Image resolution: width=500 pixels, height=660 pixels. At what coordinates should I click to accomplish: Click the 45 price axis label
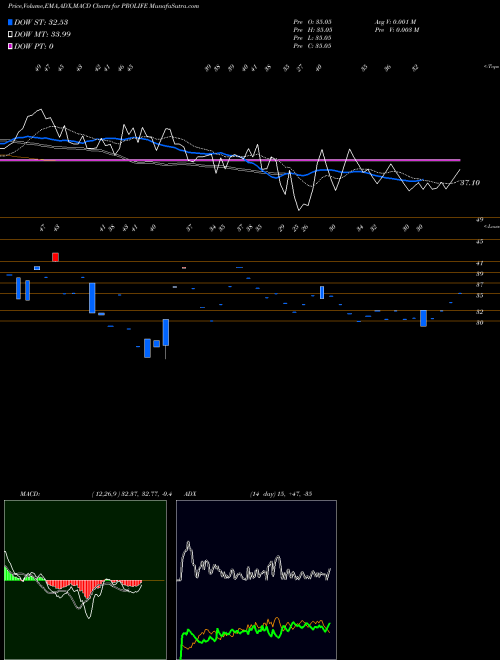[479, 242]
